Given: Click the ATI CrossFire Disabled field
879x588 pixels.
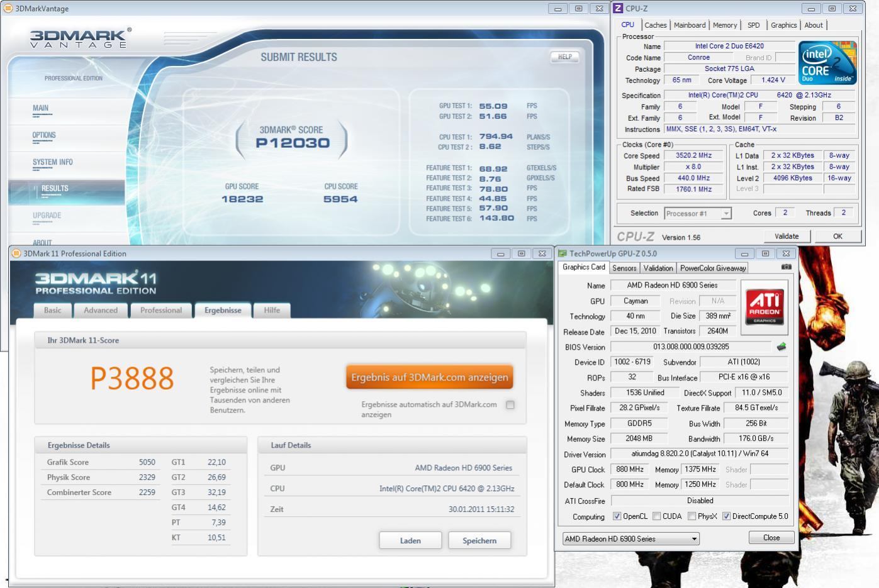Looking at the screenshot, I should (x=700, y=501).
